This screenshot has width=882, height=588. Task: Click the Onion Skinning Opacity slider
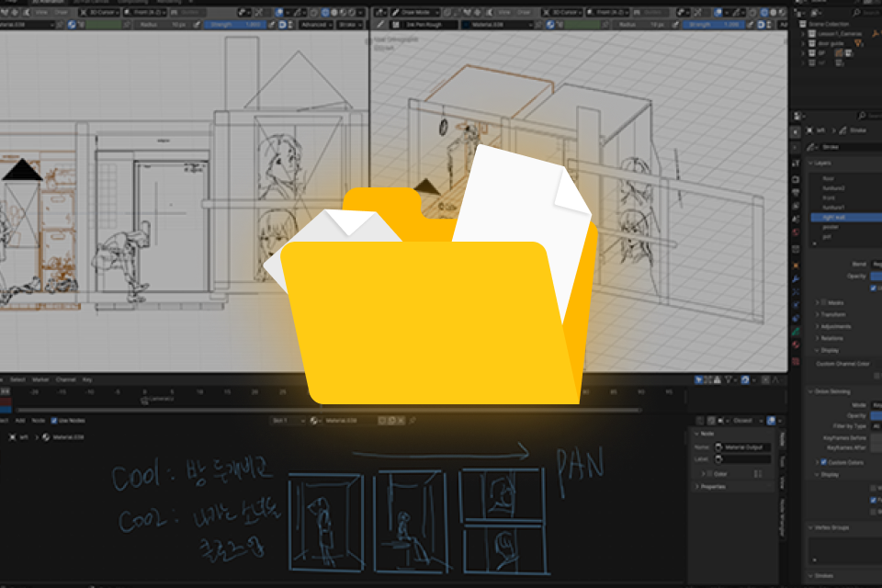[x=876, y=416]
